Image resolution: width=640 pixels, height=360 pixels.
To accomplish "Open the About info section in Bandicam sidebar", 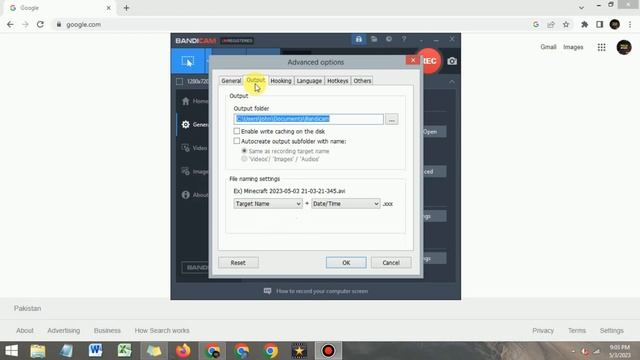I will 194,195.
